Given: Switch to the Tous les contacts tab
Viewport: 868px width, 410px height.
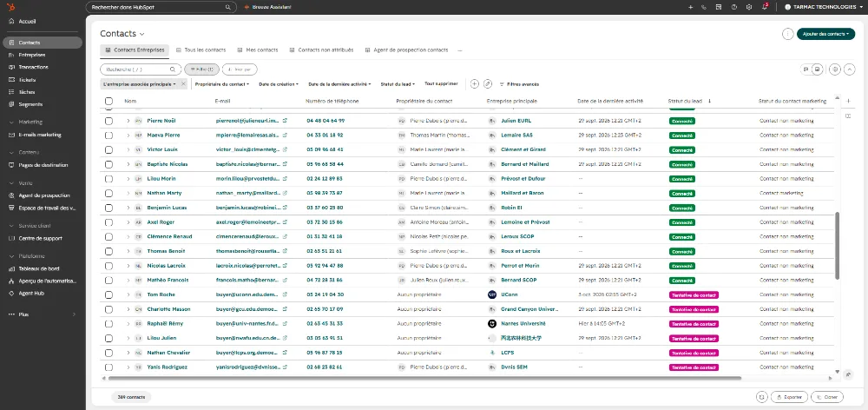Looking at the screenshot, I should (x=201, y=50).
